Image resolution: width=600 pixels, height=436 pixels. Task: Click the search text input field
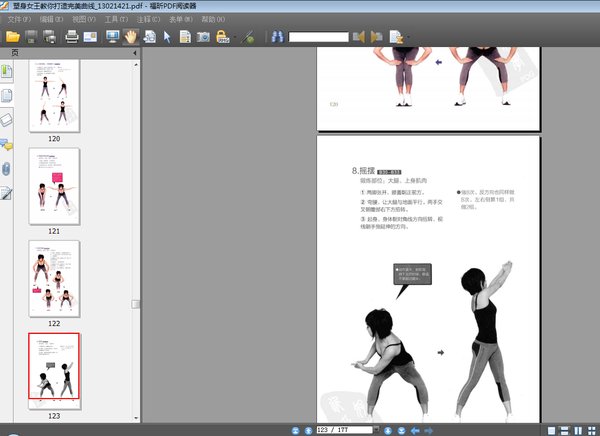(x=318, y=37)
